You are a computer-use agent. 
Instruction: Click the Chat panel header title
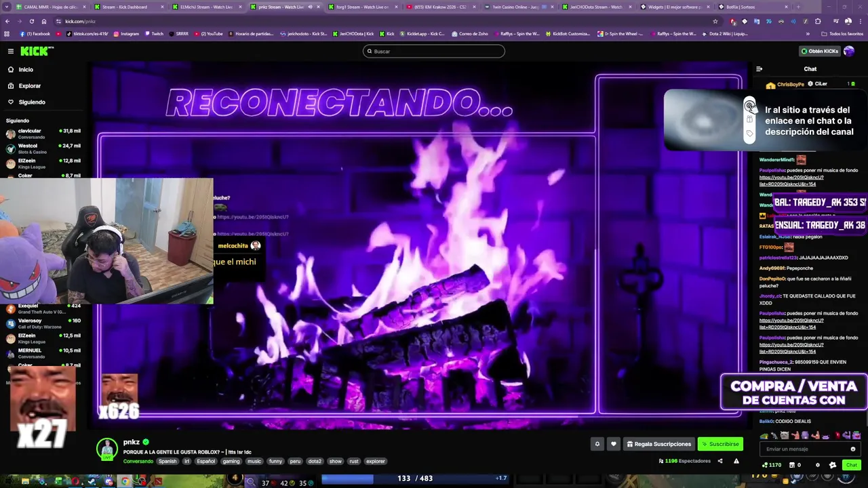[810, 68]
